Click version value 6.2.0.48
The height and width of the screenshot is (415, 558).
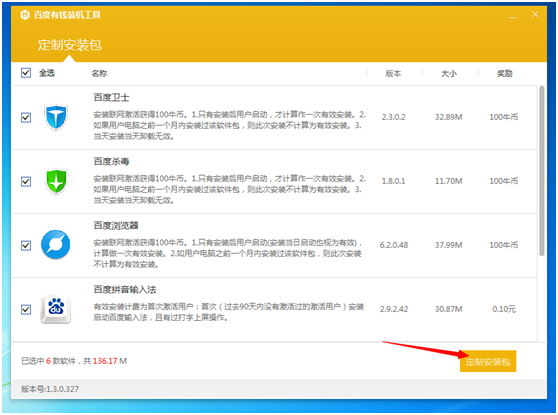(x=394, y=245)
